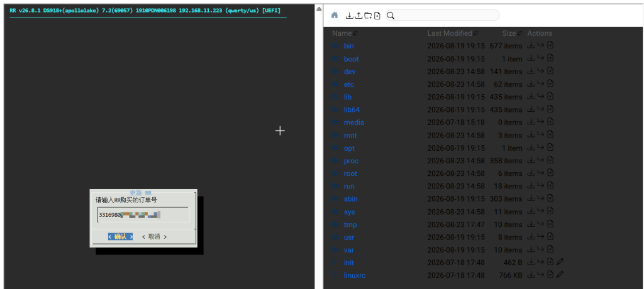Click the '2026-08-23 17:47' modified date
This screenshot has width=644, height=289.
point(456,224)
